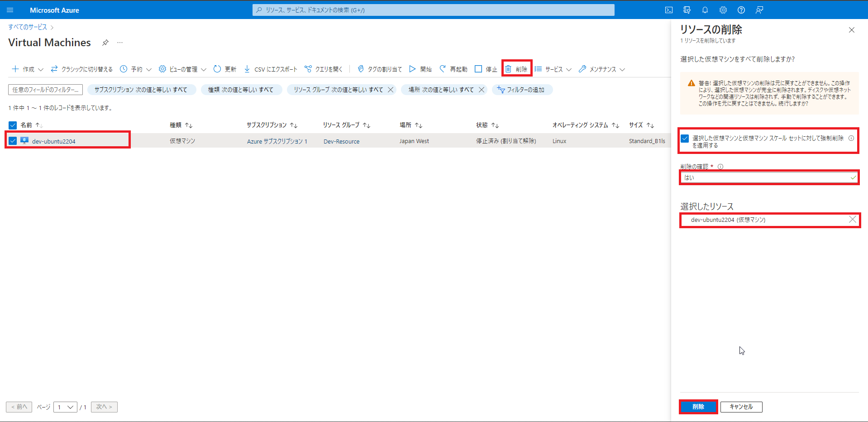Open Dev-Resource resource group link

342,141
